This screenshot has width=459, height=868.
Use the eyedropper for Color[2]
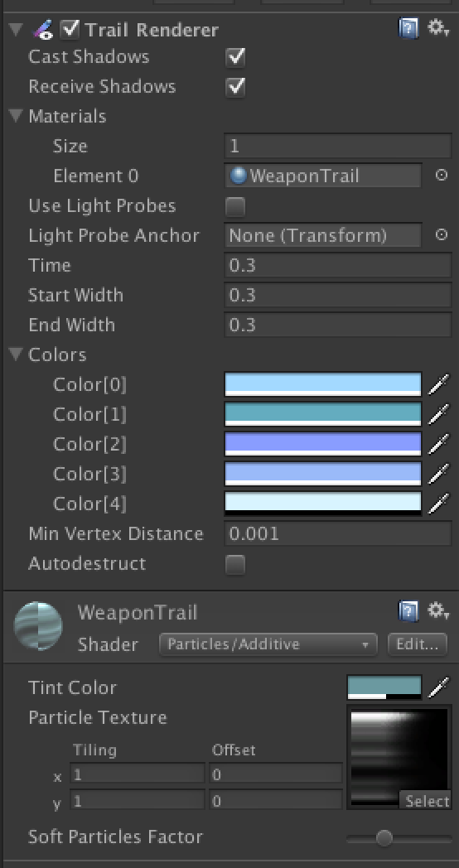[438, 444]
